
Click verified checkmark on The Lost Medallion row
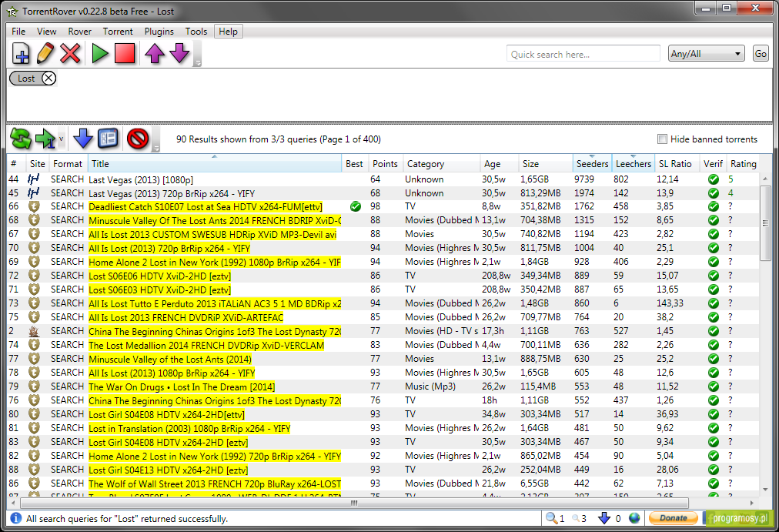tap(714, 345)
